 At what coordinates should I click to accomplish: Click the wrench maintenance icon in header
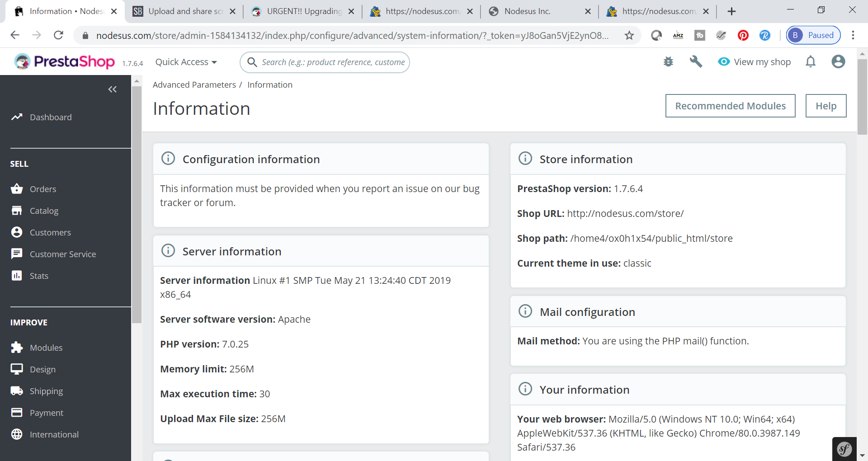(x=696, y=62)
